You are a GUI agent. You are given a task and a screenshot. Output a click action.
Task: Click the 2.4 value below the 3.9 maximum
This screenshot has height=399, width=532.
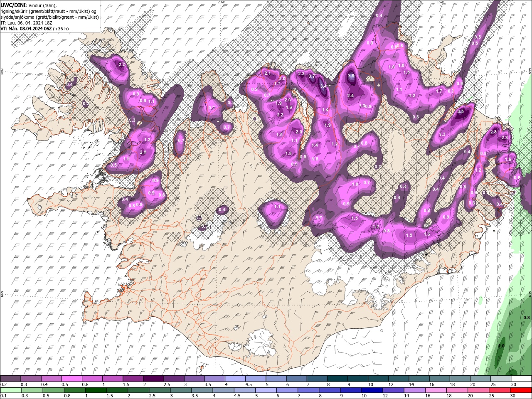pos(350,96)
